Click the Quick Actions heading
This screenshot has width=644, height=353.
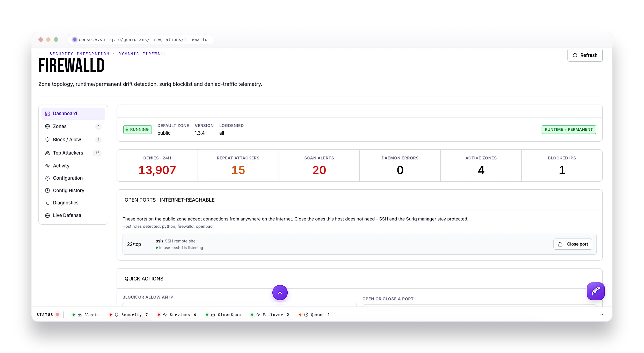(144, 279)
